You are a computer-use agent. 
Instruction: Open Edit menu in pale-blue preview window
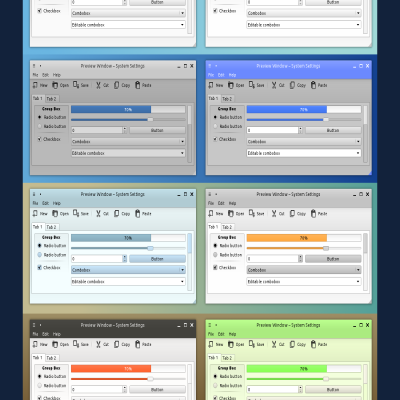click(46, 203)
